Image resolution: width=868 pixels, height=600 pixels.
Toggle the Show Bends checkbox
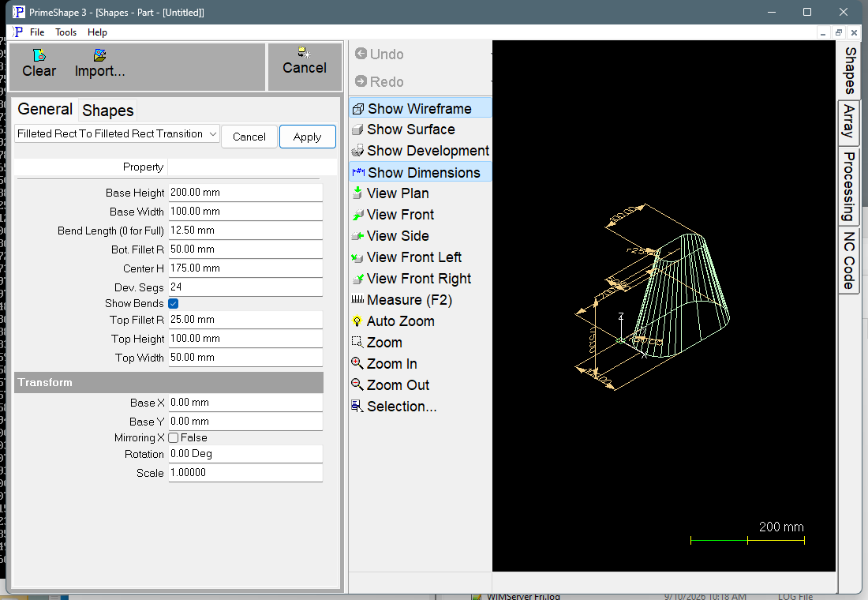click(174, 304)
